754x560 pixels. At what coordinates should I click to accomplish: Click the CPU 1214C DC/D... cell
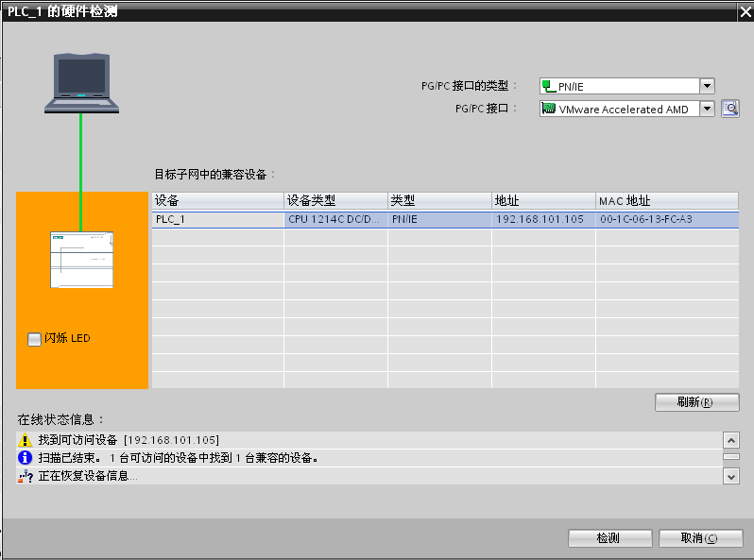(x=335, y=219)
